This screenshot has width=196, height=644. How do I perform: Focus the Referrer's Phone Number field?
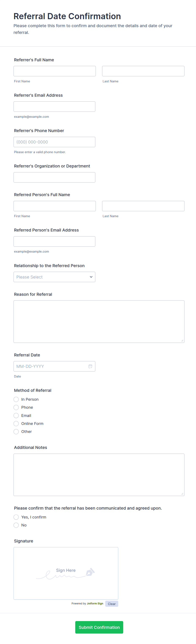pyautogui.click(x=54, y=142)
